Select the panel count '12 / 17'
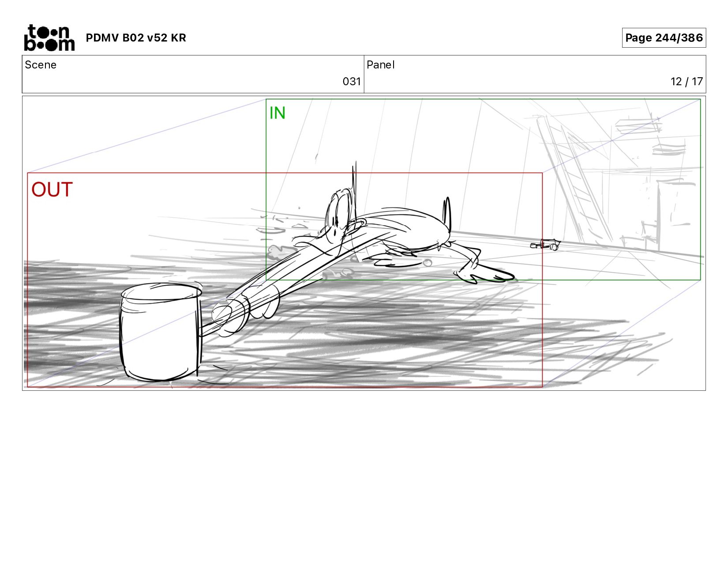Screen dimensions: 728x563 pyautogui.click(x=687, y=82)
